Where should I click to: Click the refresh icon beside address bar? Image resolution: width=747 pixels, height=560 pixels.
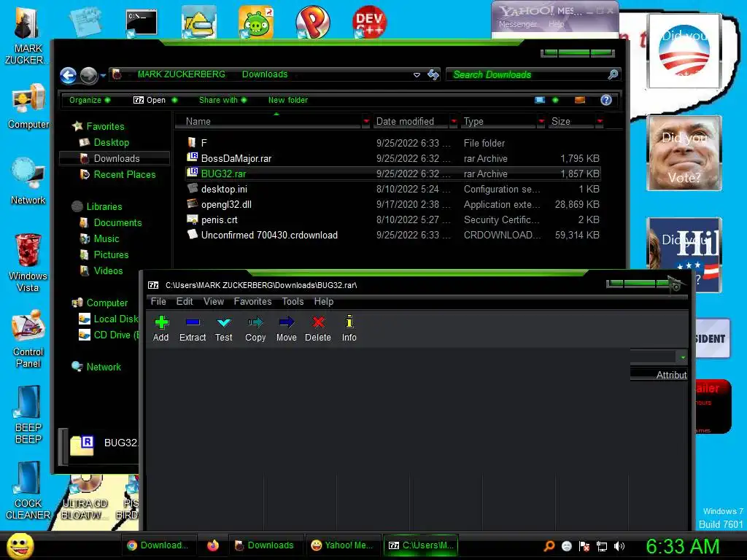click(x=433, y=74)
